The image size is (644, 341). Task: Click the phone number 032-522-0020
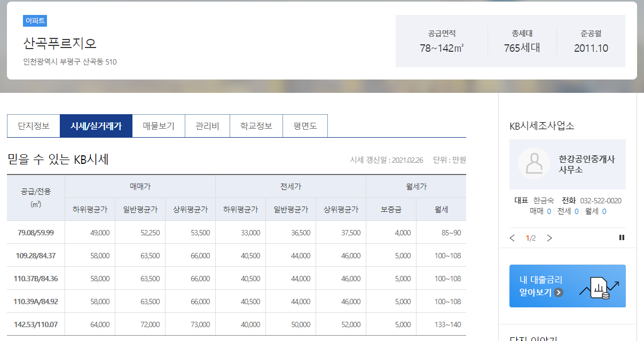601,201
